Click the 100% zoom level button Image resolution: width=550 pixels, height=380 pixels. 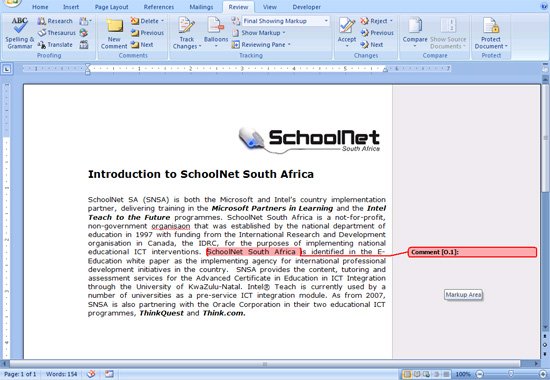click(463, 374)
